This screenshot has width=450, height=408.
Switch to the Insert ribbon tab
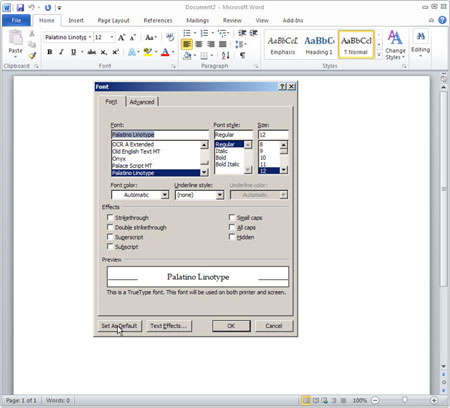pyautogui.click(x=76, y=20)
